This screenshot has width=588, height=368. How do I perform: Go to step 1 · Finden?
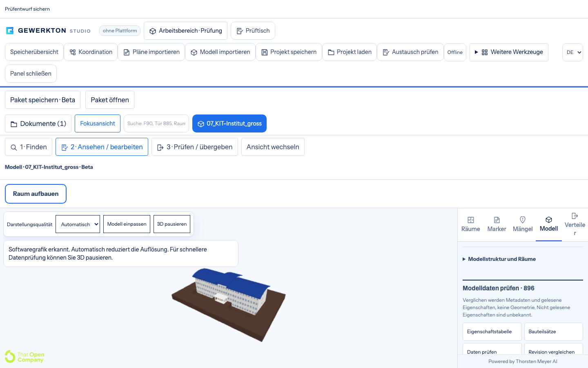click(x=29, y=147)
